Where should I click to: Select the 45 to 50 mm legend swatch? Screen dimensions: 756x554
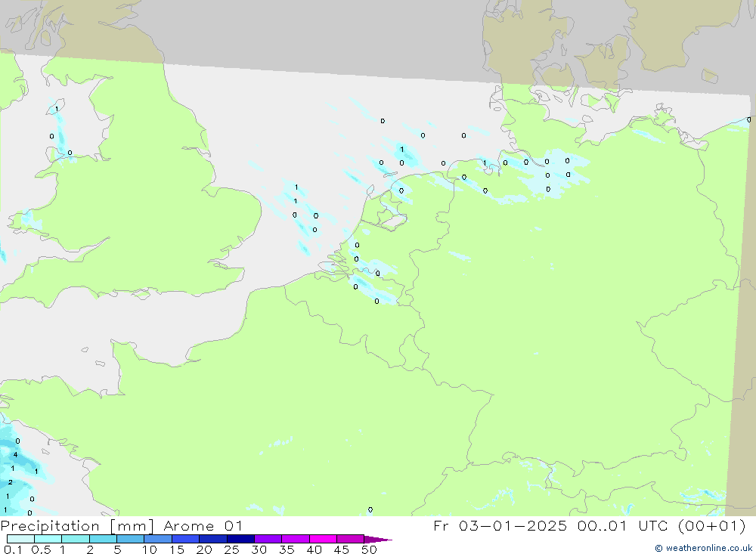point(350,539)
